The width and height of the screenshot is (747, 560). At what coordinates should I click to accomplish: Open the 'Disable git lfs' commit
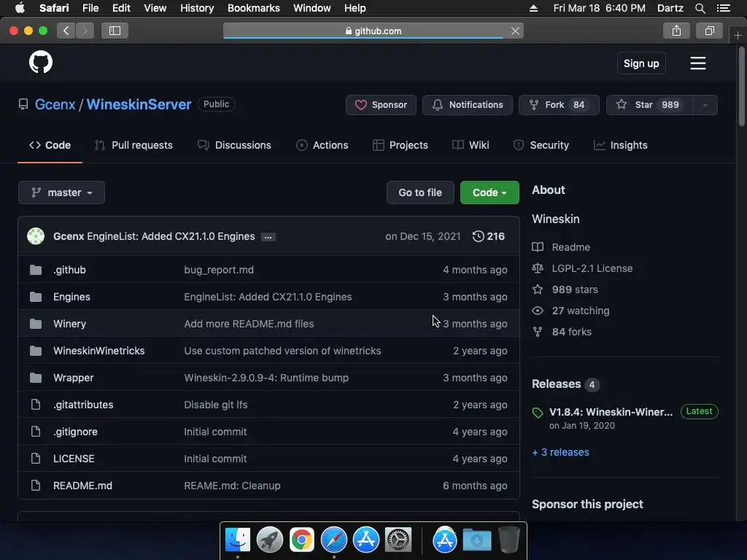[x=216, y=405]
